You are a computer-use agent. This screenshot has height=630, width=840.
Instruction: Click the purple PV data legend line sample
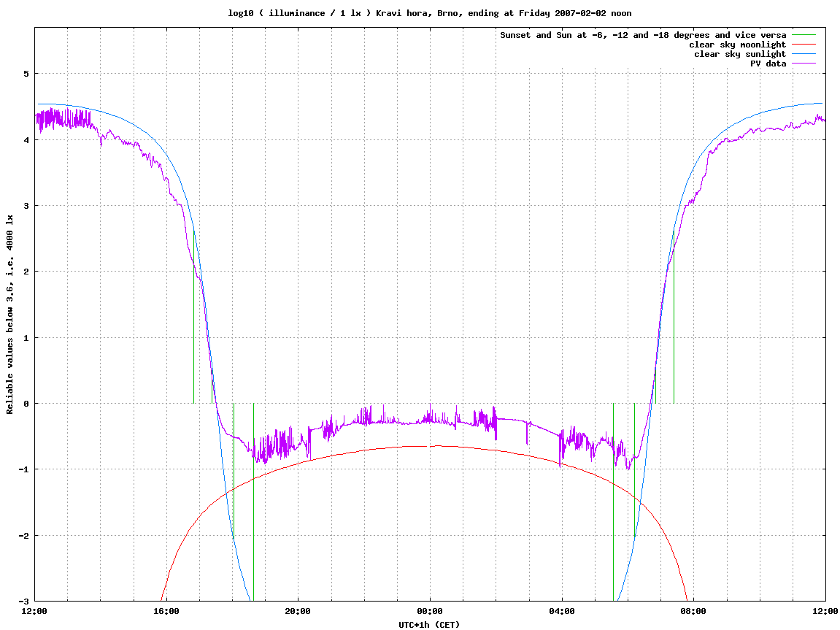[804, 64]
